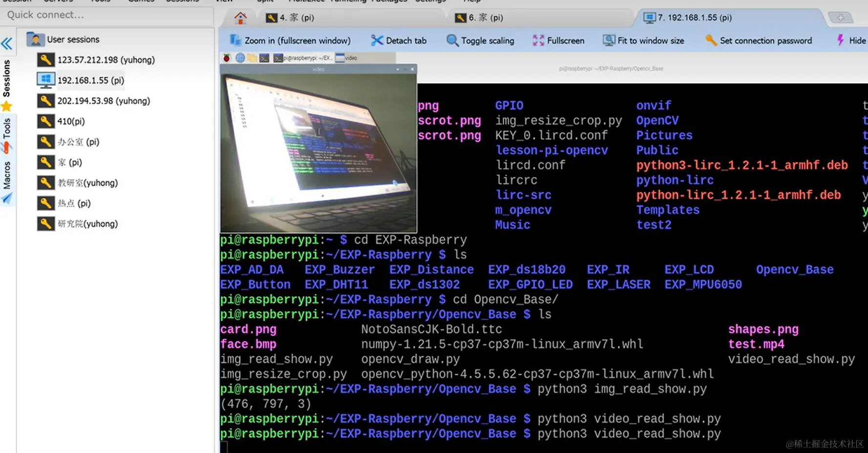Click key icon beside 123.57.212.198 (yuhong)
868x453 pixels.
[x=46, y=60]
